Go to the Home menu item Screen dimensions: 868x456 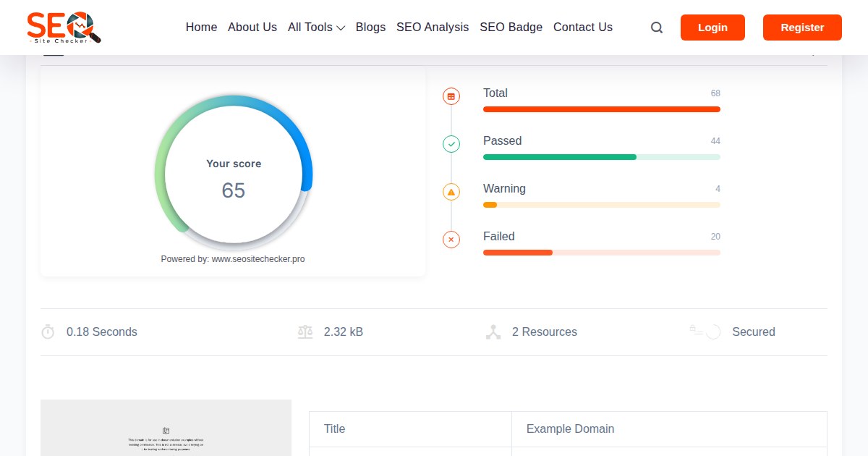201,28
